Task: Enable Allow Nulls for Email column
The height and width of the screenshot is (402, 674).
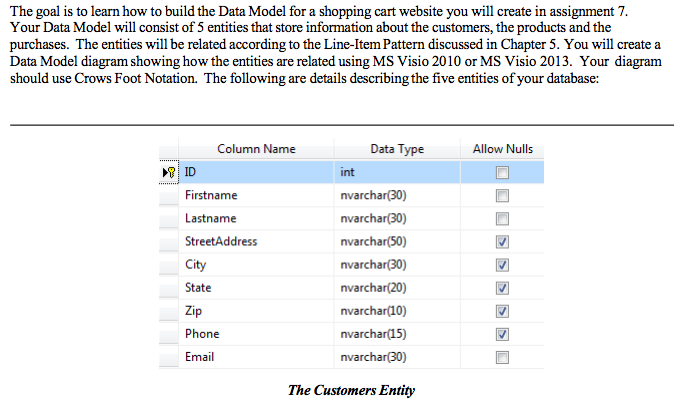Action: point(502,357)
